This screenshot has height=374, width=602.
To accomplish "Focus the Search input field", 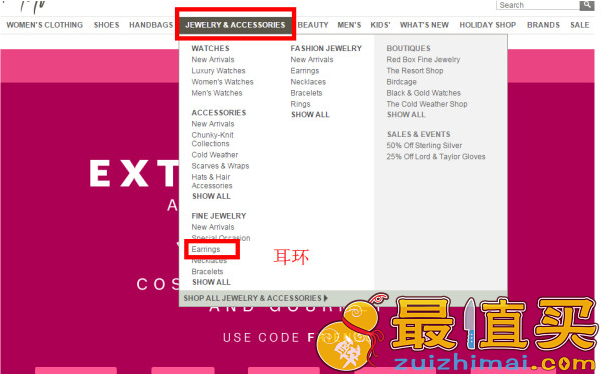I will click(x=538, y=5).
